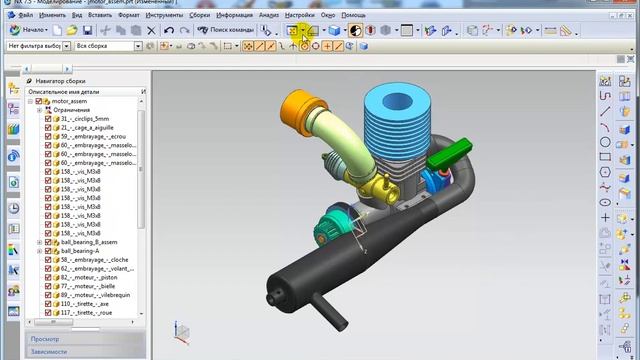Uncheck the 77_-_moteur_-_bielle checkbox
This screenshot has height=360, width=640.
(x=48, y=286)
